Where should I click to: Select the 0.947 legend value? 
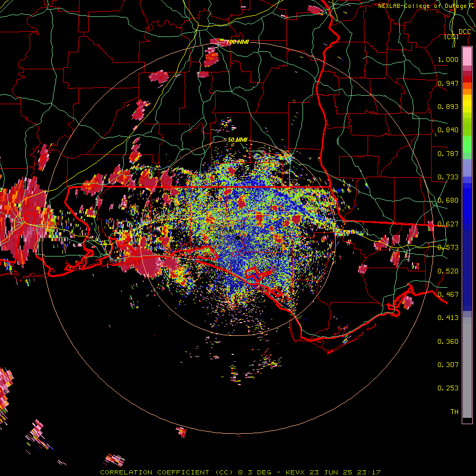[x=448, y=83]
